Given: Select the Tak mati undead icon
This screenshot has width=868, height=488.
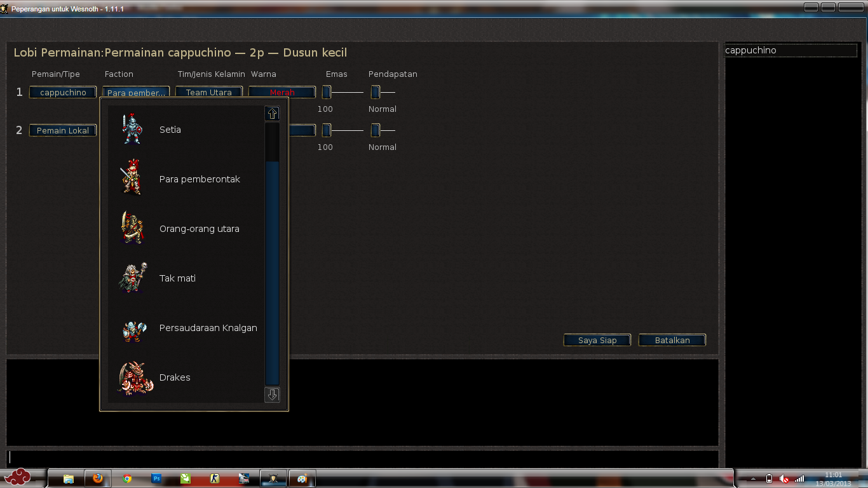Looking at the screenshot, I should 133,277.
